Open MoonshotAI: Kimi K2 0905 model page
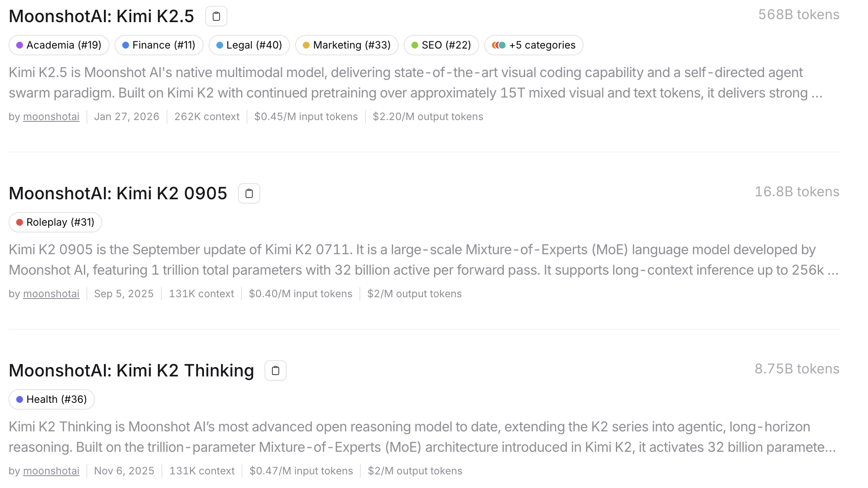The width and height of the screenshot is (868, 488). click(x=118, y=193)
